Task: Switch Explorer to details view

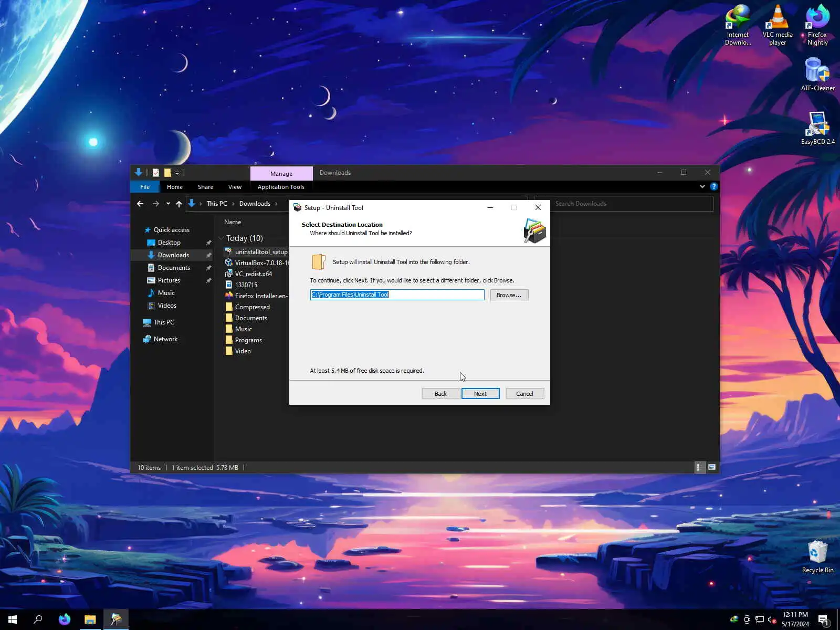Action: pos(700,467)
